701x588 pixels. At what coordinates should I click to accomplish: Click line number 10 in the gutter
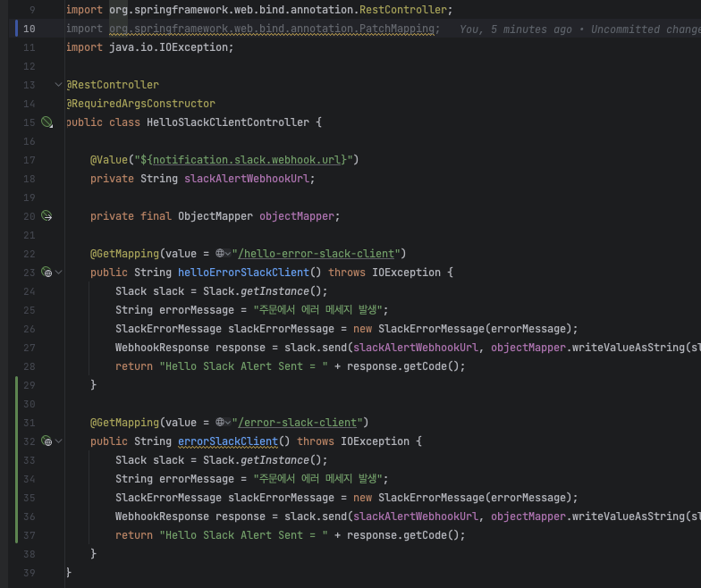coord(29,29)
